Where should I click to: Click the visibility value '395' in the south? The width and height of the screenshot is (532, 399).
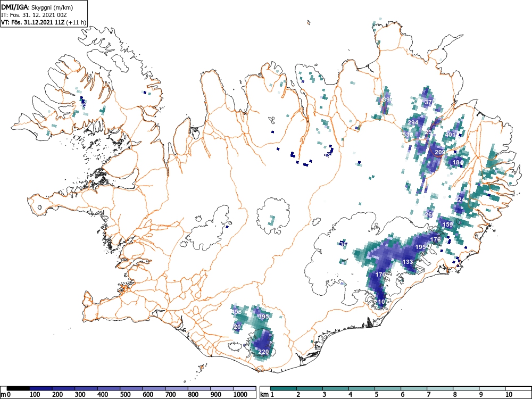(x=263, y=317)
